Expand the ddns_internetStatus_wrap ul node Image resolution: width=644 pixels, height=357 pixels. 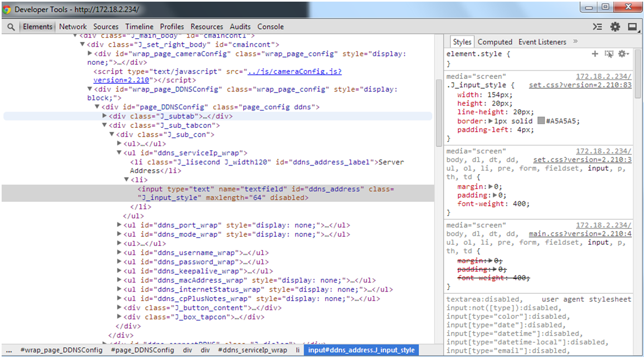(119, 289)
